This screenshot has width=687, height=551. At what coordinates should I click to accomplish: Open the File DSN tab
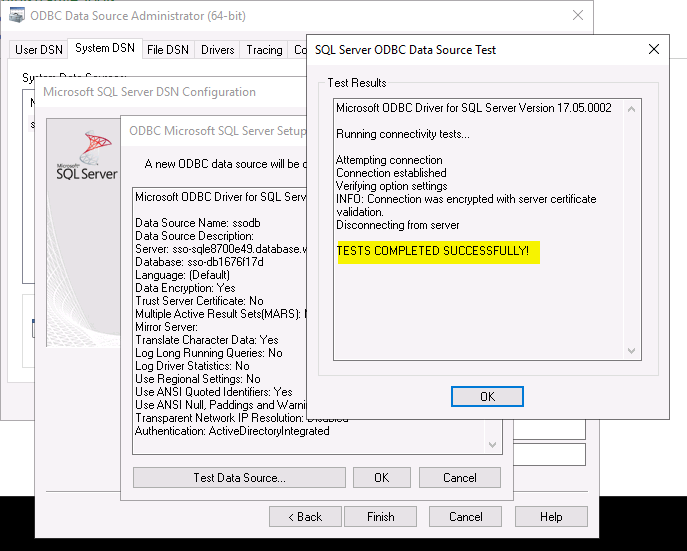tap(167, 49)
